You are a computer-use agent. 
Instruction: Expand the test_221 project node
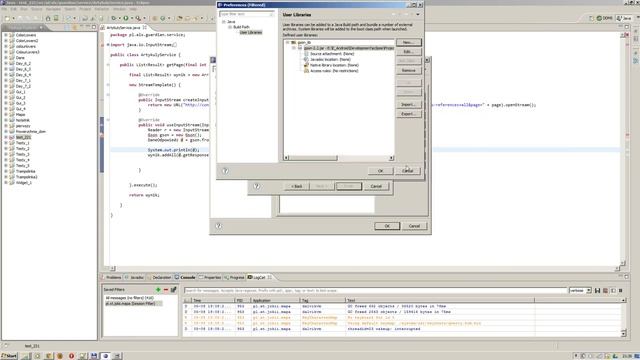[x=6, y=138]
